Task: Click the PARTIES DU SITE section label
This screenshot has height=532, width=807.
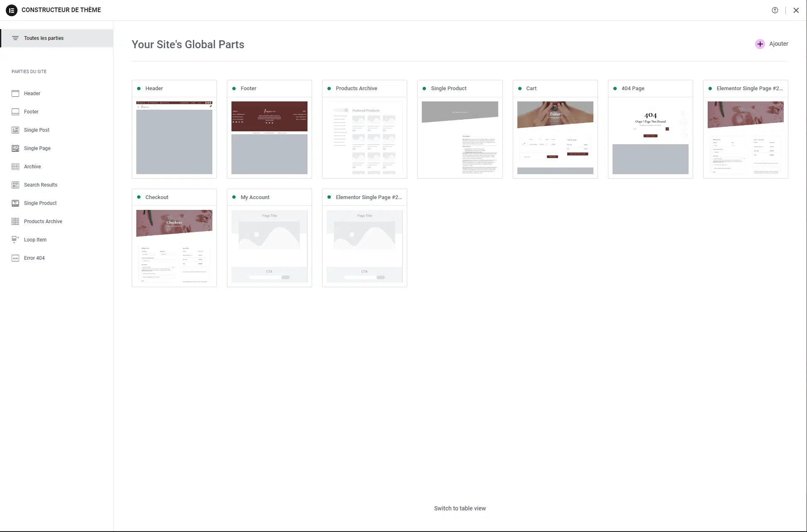Action: 29,71
